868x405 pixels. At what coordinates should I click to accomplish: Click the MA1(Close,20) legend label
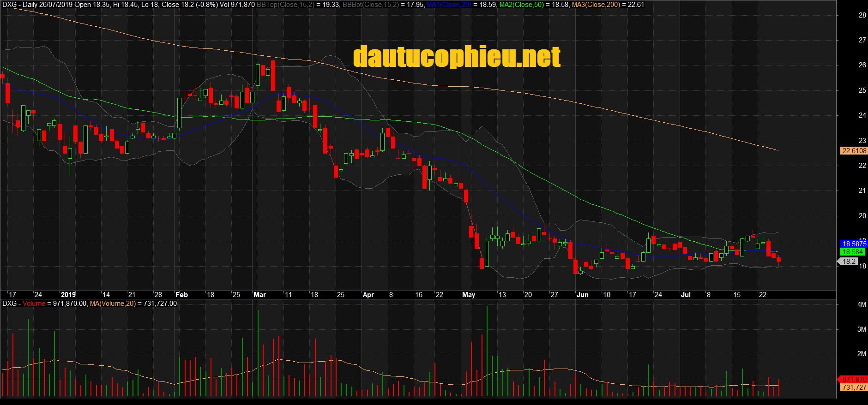coord(449,5)
